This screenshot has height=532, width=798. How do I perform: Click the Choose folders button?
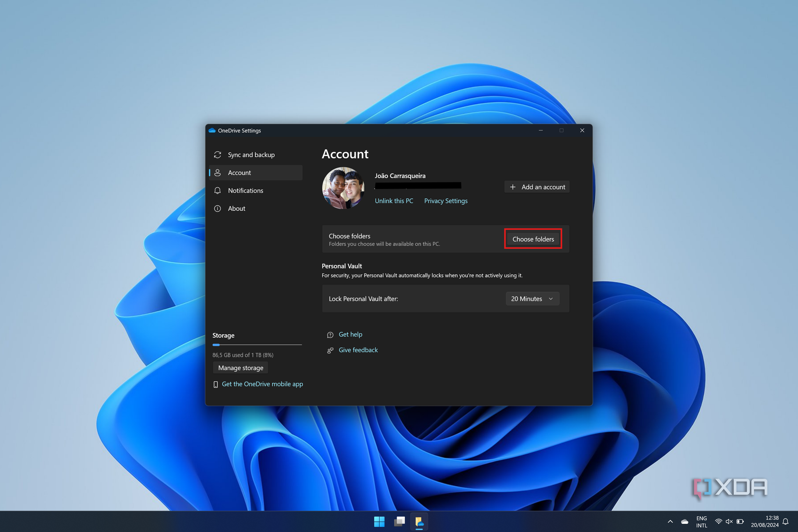click(533, 239)
